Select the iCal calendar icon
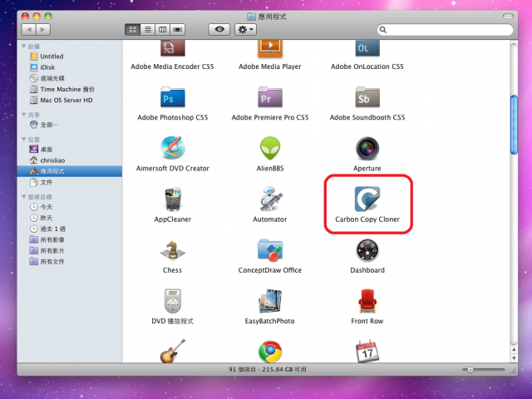Screen dimensions: 532x399 point(367,351)
